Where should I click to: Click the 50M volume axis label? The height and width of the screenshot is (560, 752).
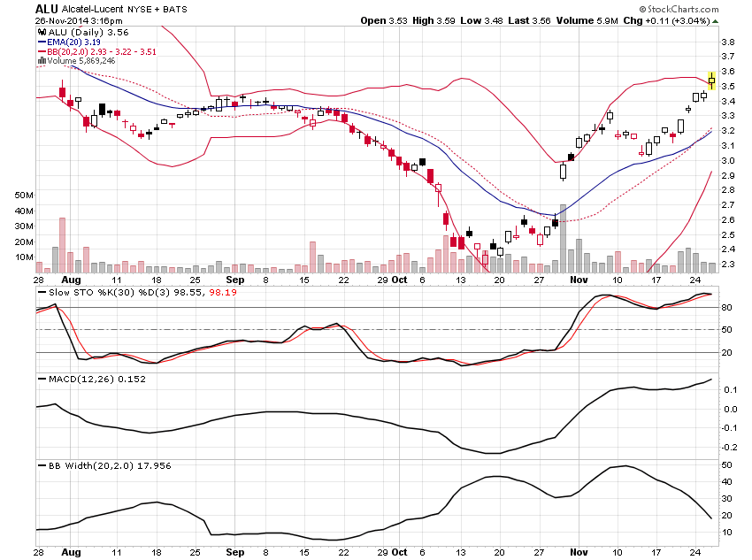coord(24,196)
